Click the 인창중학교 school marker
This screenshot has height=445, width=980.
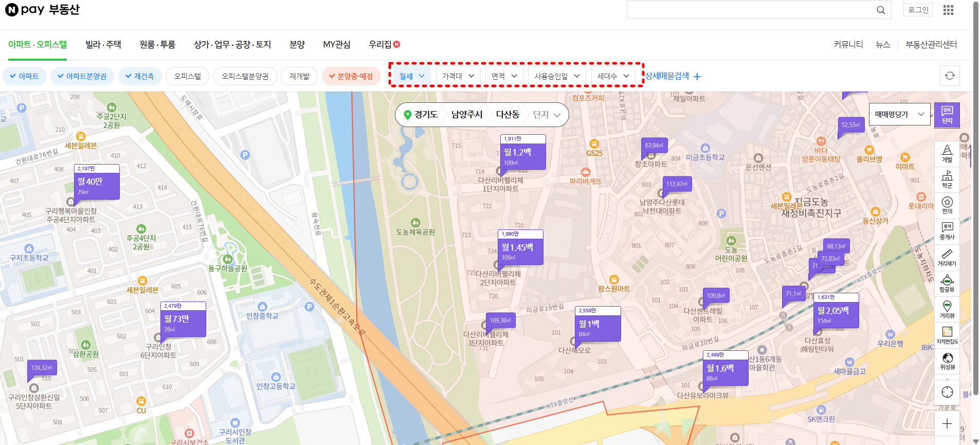(262, 307)
